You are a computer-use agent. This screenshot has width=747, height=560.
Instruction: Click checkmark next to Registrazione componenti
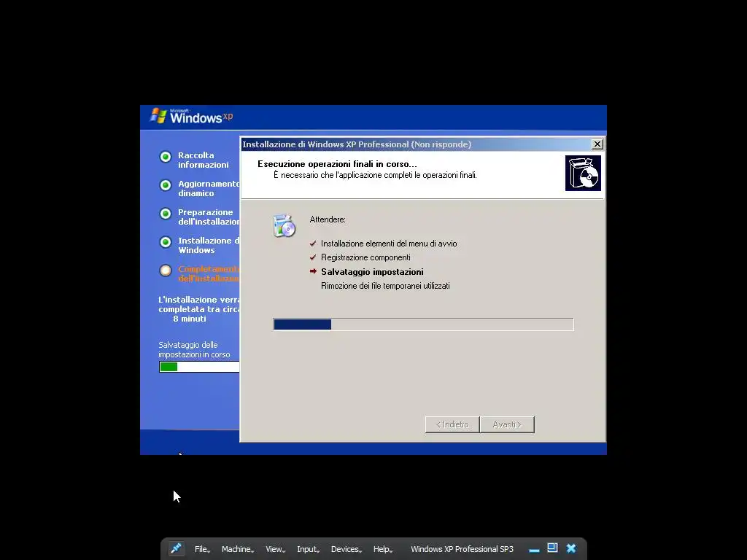313,257
